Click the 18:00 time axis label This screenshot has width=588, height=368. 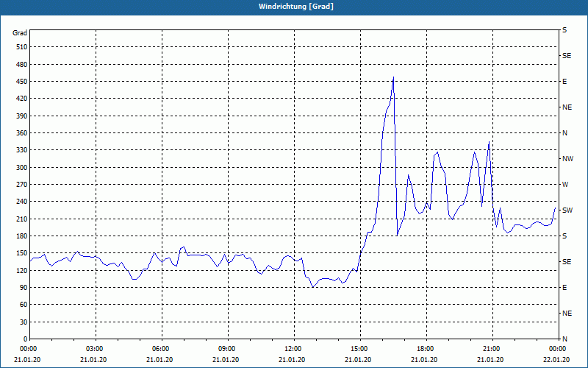(426, 348)
